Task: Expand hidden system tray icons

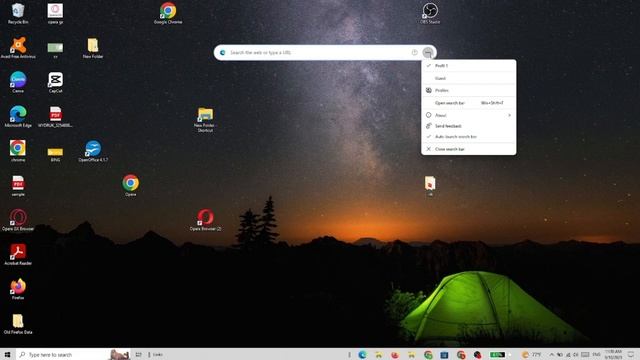Action: pyautogui.click(x=551, y=355)
